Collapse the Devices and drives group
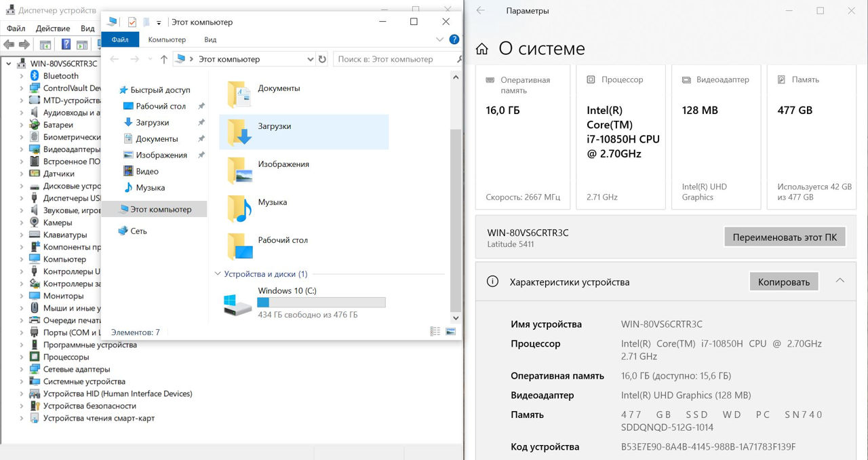The width and height of the screenshot is (868, 460). pyautogui.click(x=218, y=274)
